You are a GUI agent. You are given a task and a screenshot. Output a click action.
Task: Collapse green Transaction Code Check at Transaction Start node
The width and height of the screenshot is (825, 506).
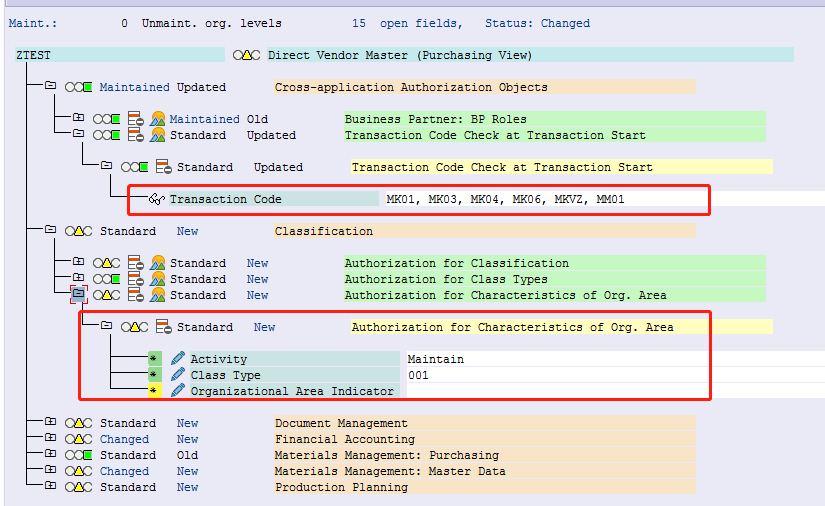78,133
